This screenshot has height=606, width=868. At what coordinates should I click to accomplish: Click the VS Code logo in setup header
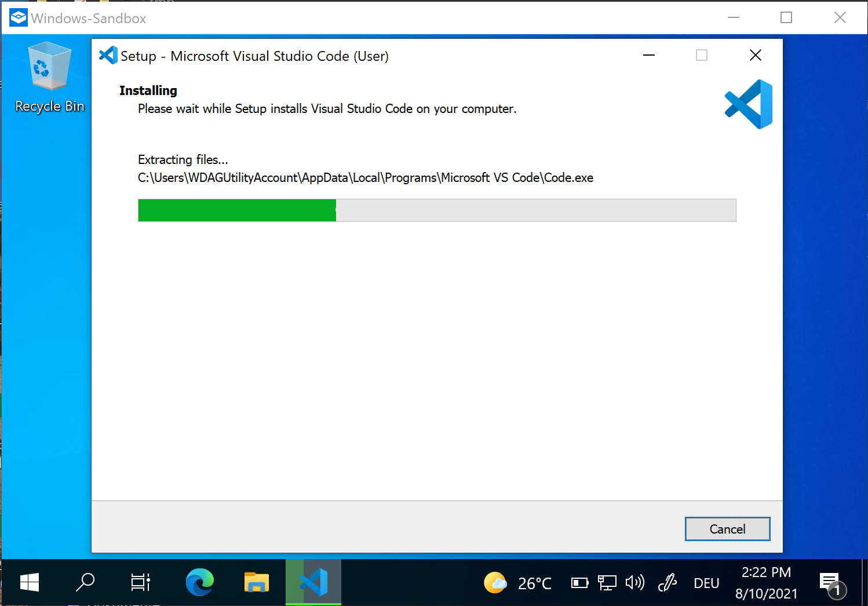tap(749, 104)
